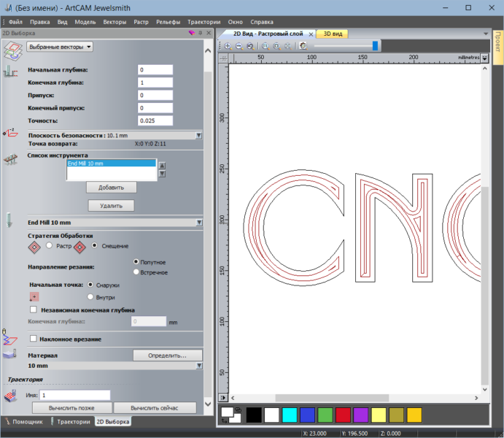Click the relief preview toggle icon
This screenshot has width=504, height=438.
tap(303, 46)
